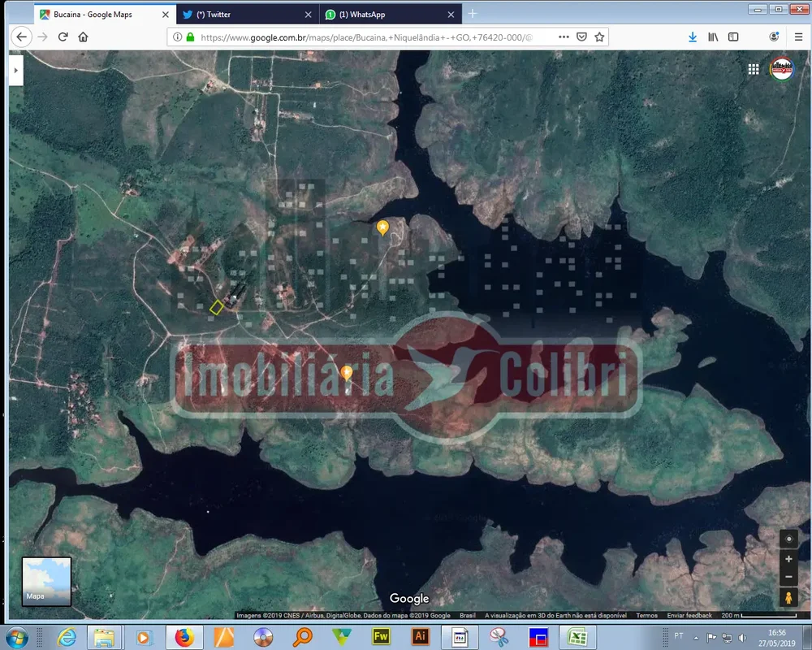The width and height of the screenshot is (812, 650).
Task: Show your location on the map
Action: [788, 539]
